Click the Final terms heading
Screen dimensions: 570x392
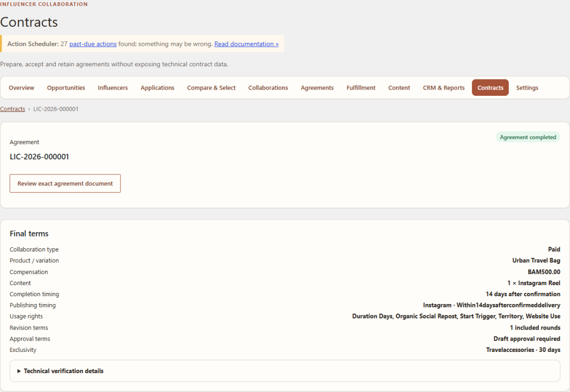pos(29,233)
